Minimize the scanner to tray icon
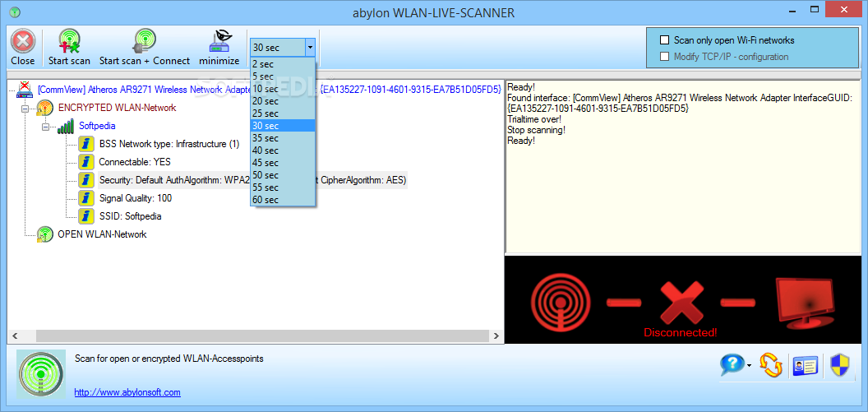 click(x=219, y=42)
